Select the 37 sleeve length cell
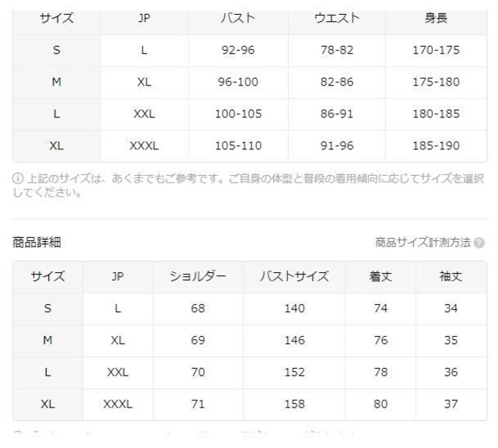Image resolution: width=498 pixels, height=448 pixels. (451, 404)
